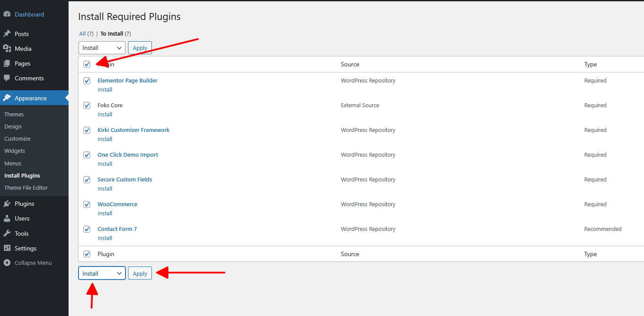
Task: Uncheck the WooCommerce plugin checkbox
Action: [87, 204]
